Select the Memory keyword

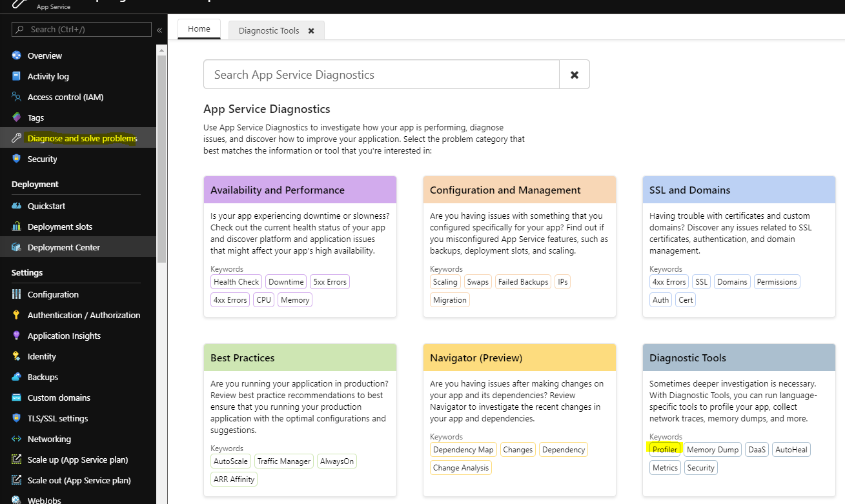click(295, 300)
